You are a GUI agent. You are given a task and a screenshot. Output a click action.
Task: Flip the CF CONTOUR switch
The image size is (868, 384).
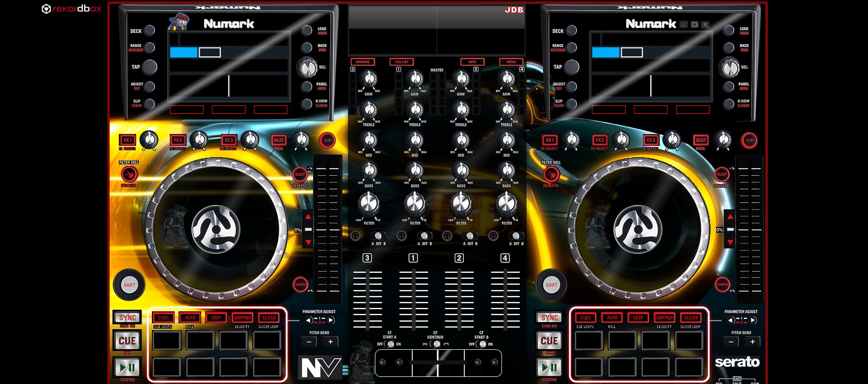click(437, 344)
